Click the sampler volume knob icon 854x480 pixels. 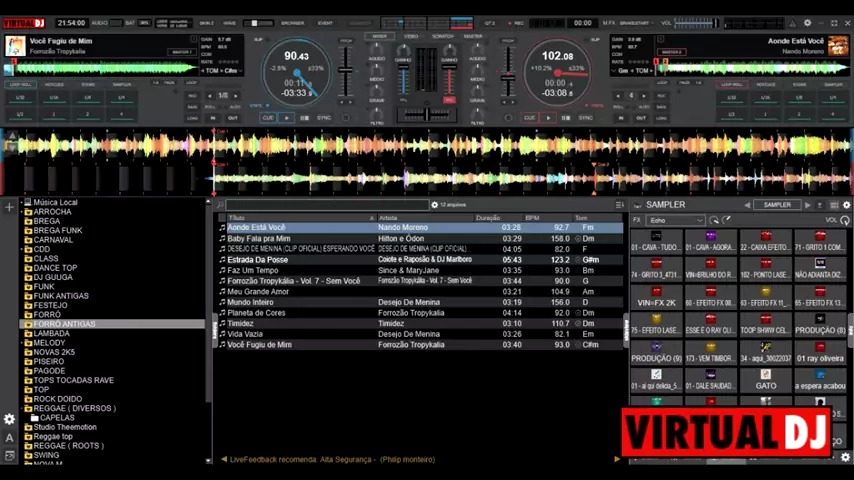click(x=845, y=220)
